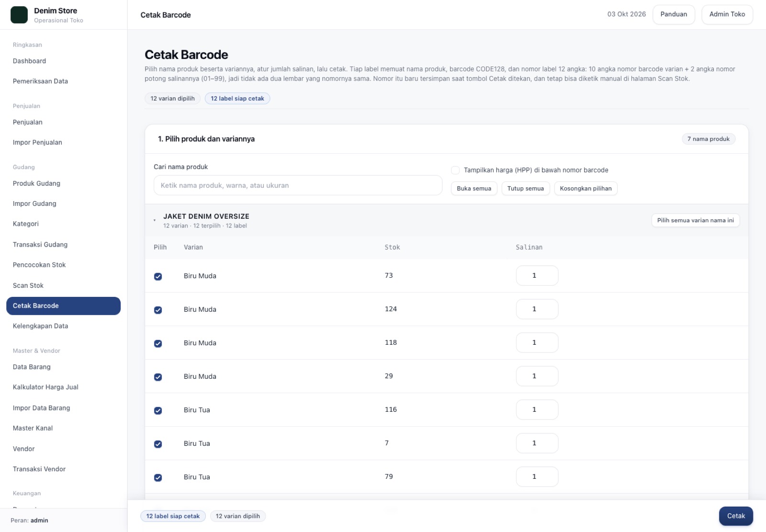The image size is (766, 532).
Task: Go to Pencocokan Stok
Action: 63,265
